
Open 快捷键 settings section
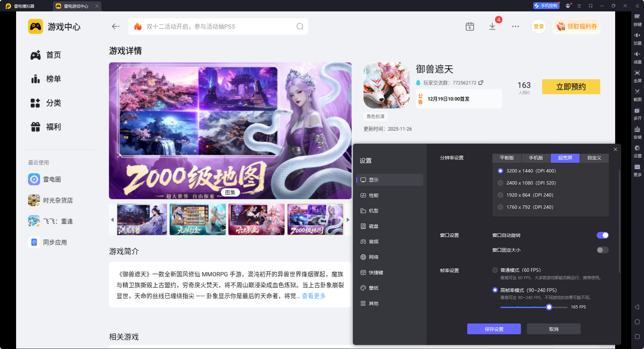390,272
